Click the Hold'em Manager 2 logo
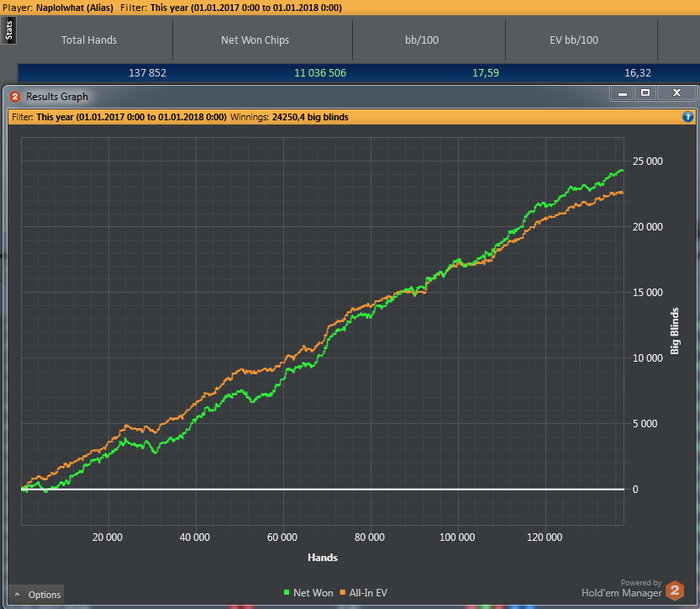This screenshot has width=700, height=609. [x=675, y=590]
